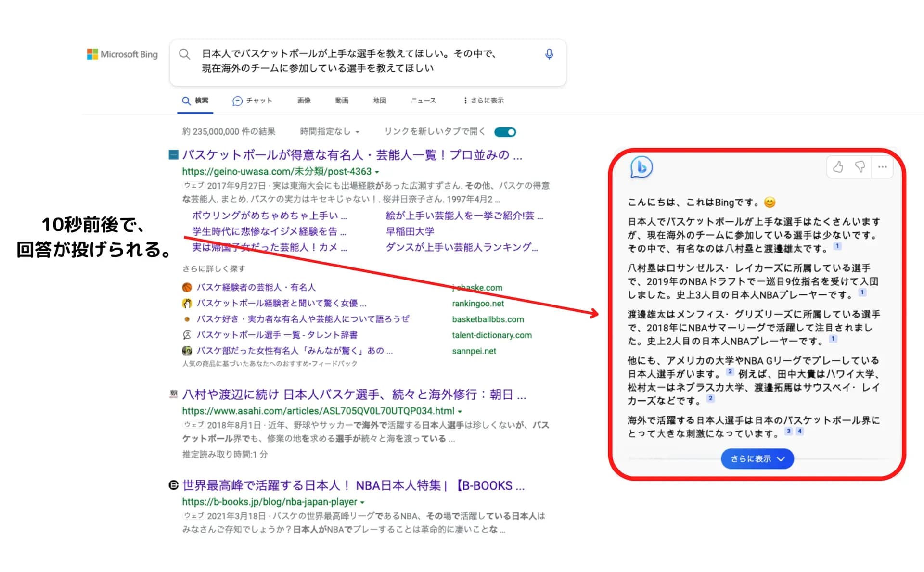
Task: Switch to the チャット tab
Action: point(253,101)
